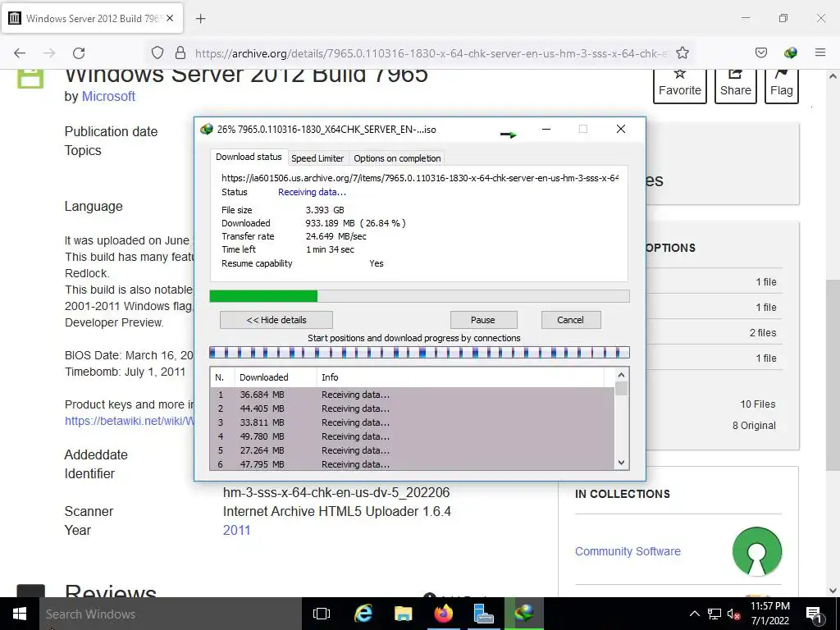
Task: Open Task View on taskbar
Action: (322, 614)
